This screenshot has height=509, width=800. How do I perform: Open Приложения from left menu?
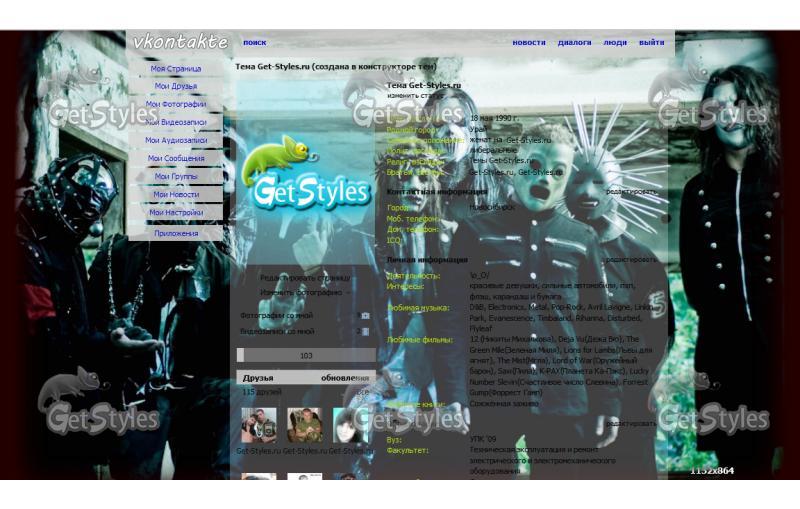tap(176, 233)
